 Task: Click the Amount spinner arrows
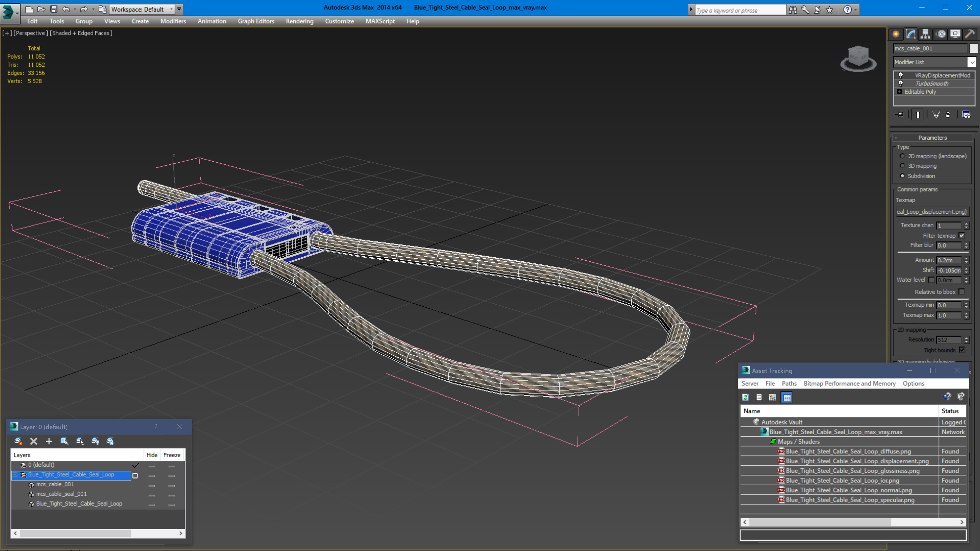[966, 260]
